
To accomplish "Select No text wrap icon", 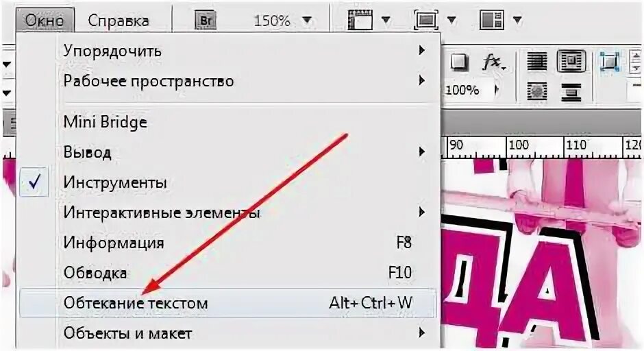I will pyautogui.click(x=537, y=62).
